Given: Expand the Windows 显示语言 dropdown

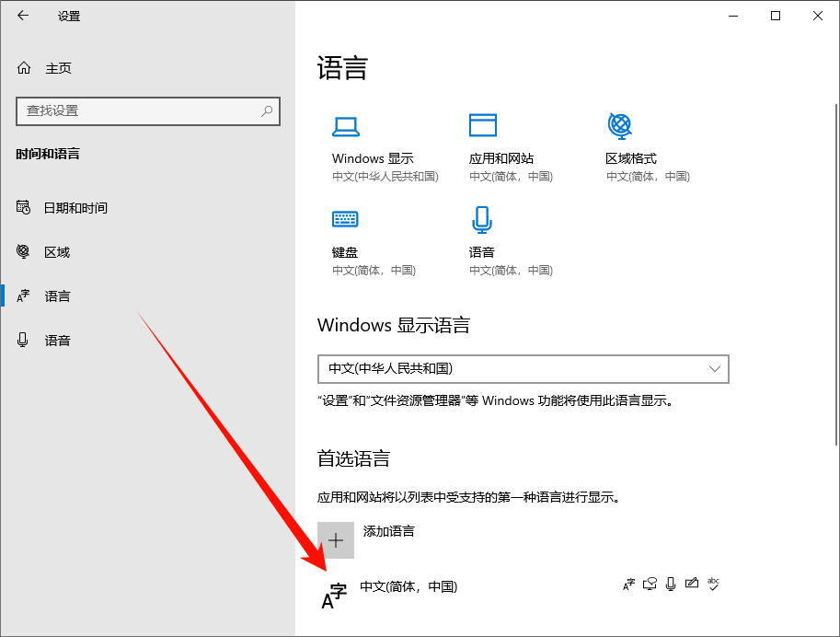Looking at the screenshot, I should pyautogui.click(x=523, y=368).
